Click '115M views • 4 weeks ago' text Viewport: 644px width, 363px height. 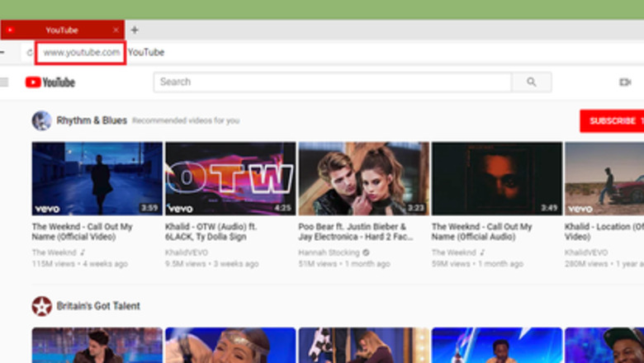click(80, 264)
